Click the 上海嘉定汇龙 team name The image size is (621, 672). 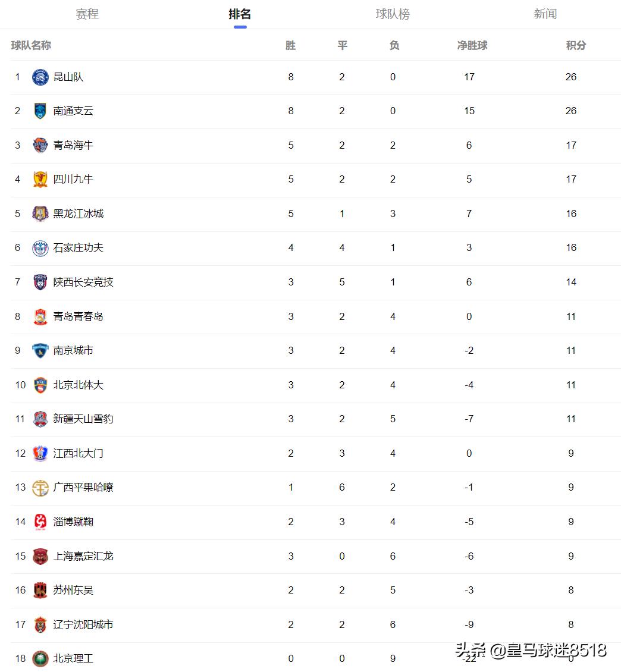pos(83,556)
